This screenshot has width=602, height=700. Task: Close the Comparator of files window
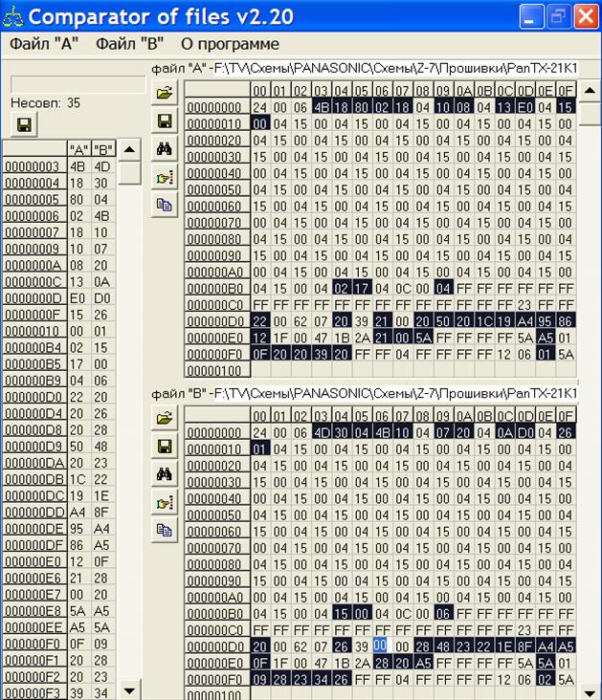pos(586,16)
